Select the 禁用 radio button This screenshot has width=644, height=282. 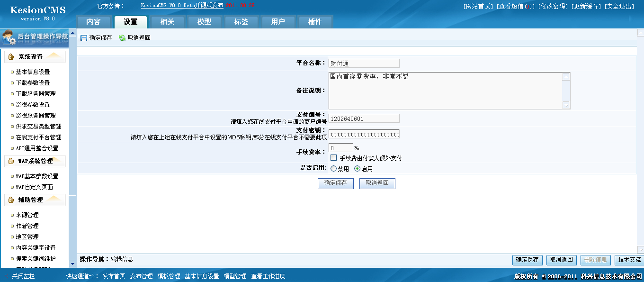click(x=334, y=169)
